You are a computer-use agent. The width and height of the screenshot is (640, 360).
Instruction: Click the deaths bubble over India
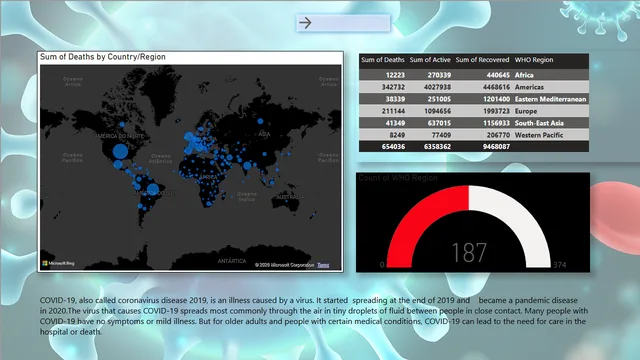click(247, 166)
